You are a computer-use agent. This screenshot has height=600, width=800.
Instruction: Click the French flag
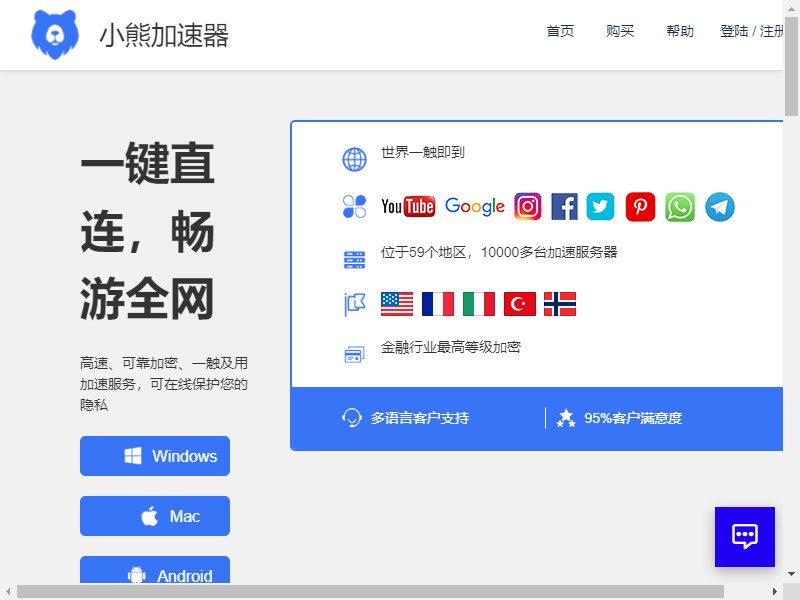click(x=438, y=304)
